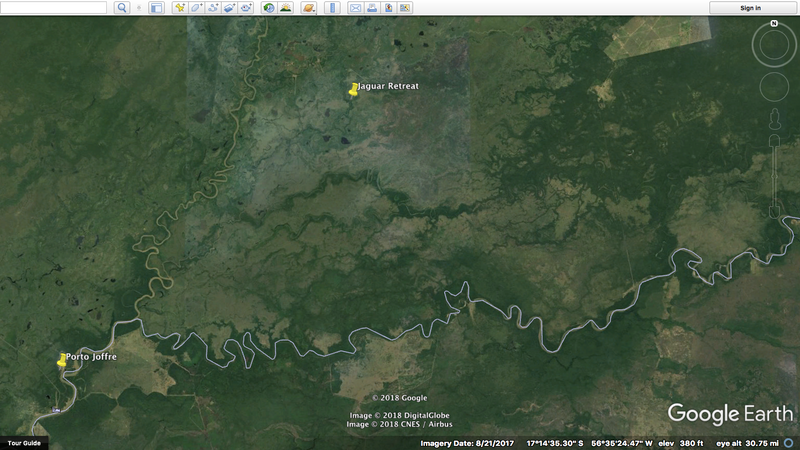
Task: Click the eye alt 30.75 mi readout
Action: (x=747, y=443)
